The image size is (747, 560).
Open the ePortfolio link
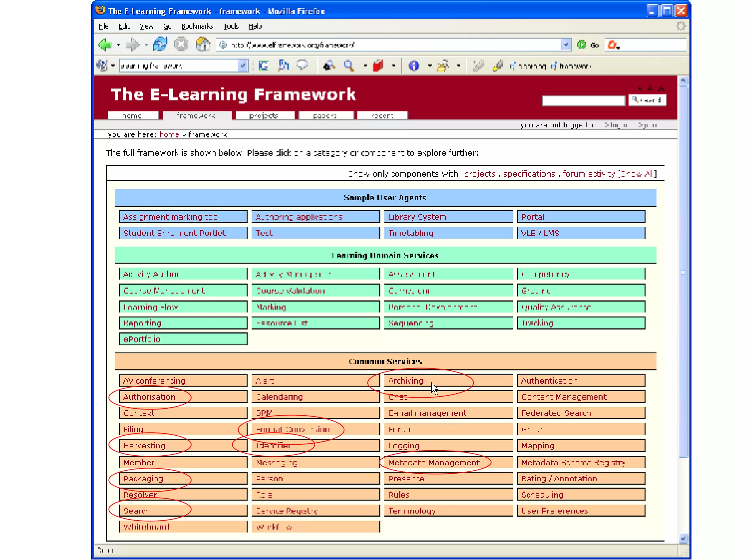tap(142, 339)
